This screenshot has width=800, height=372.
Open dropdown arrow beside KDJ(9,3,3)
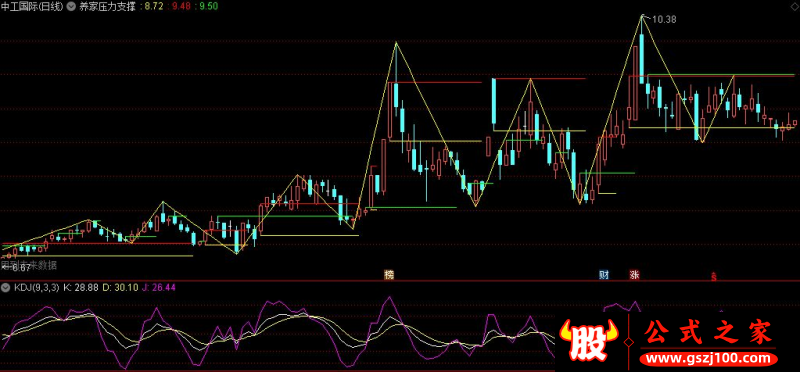[6, 288]
